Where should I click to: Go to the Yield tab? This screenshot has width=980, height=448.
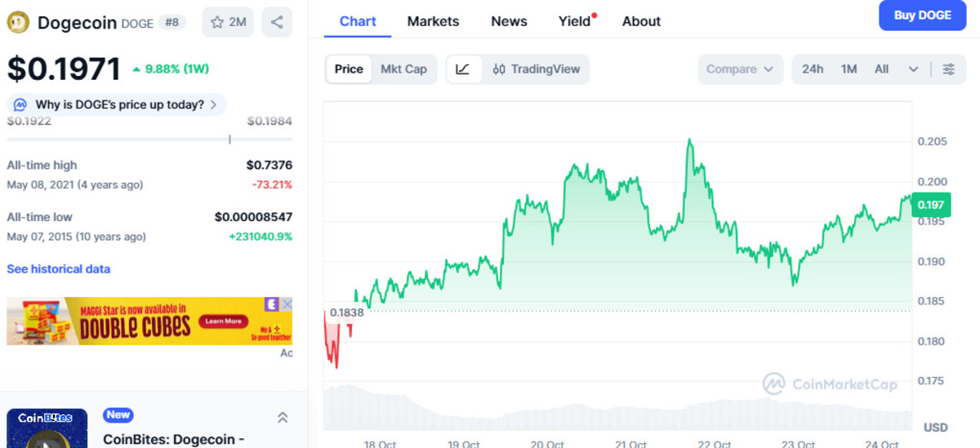(x=574, y=21)
